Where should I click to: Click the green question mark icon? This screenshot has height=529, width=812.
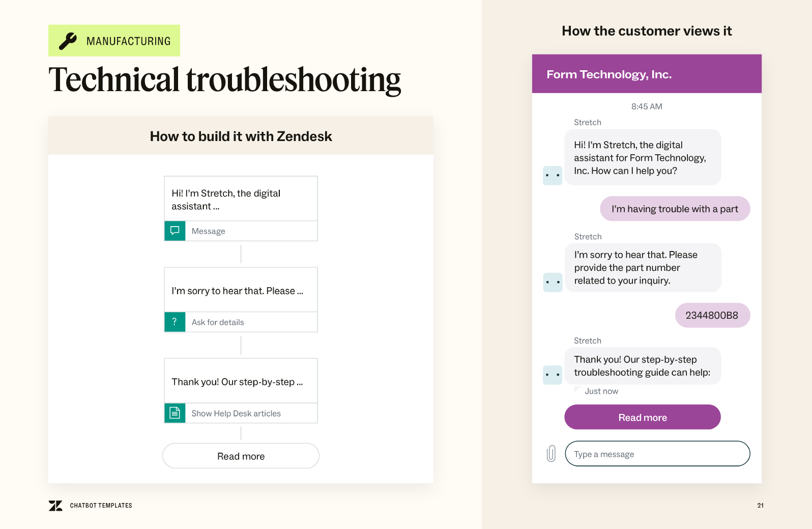tap(175, 322)
